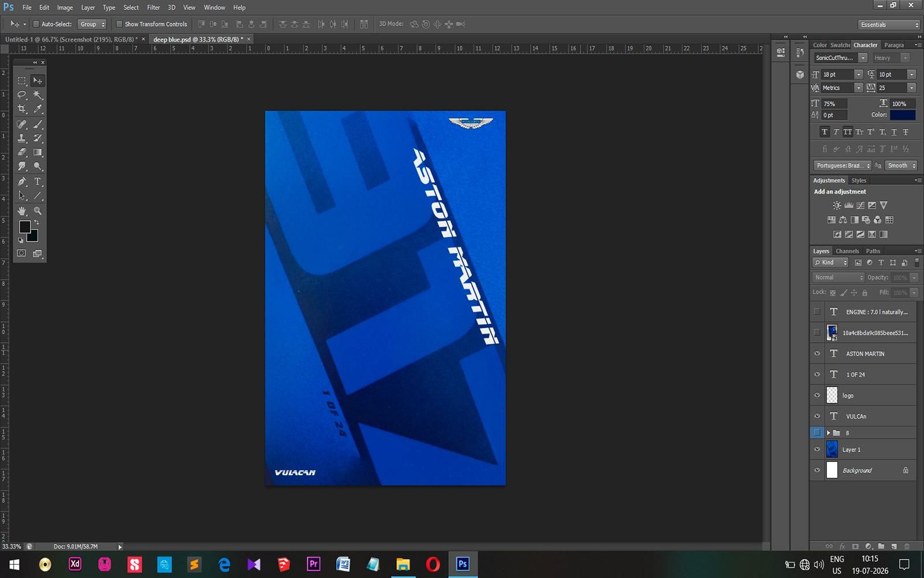Open the foreground color picker
Screen dimensions: 924x578
pyautogui.click(x=24, y=227)
